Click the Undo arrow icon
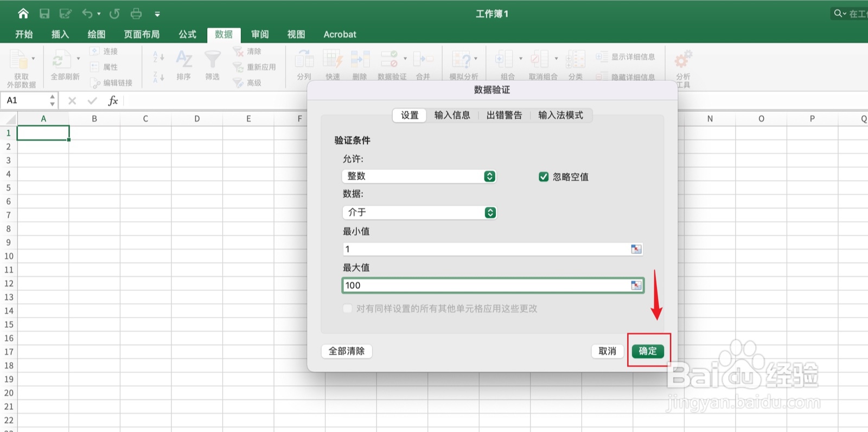Viewport: 868px width, 432px height. [87, 14]
